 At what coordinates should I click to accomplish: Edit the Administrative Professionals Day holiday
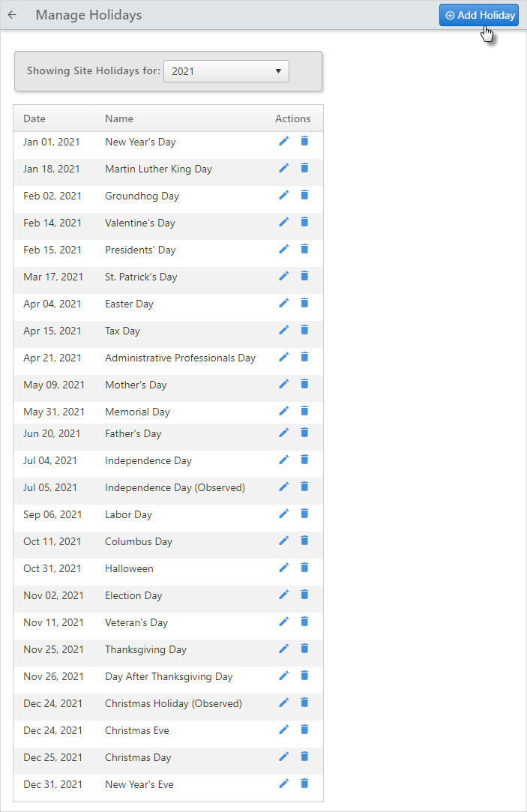[283, 357]
